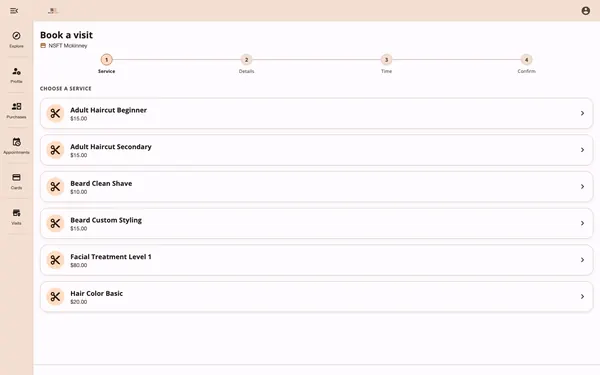
Task: Collapse the sidebar menu icon
Action: pos(14,11)
